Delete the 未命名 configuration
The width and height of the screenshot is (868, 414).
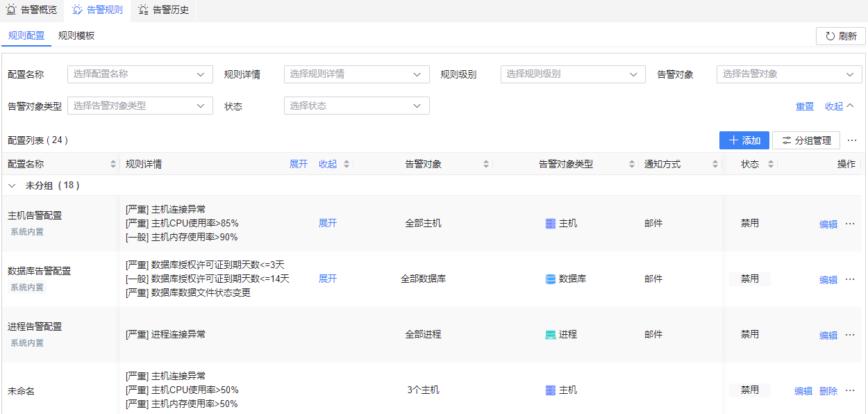coord(828,391)
